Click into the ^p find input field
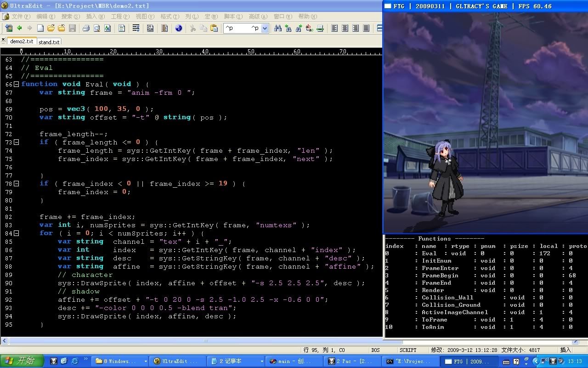The image size is (588, 368). (x=242, y=29)
